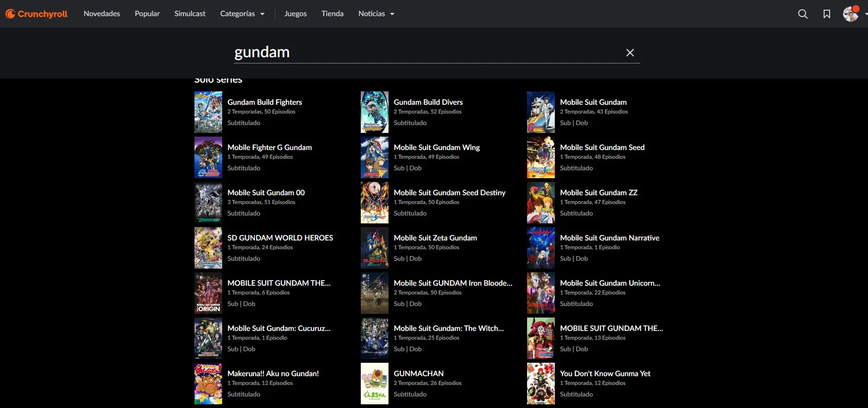Select You Don't Know Gunma Yet title
The image size is (868, 408).
(x=605, y=373)
